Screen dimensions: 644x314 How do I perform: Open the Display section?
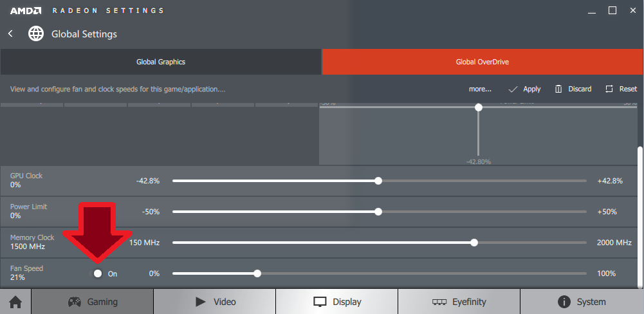click(x=337, y=302)
